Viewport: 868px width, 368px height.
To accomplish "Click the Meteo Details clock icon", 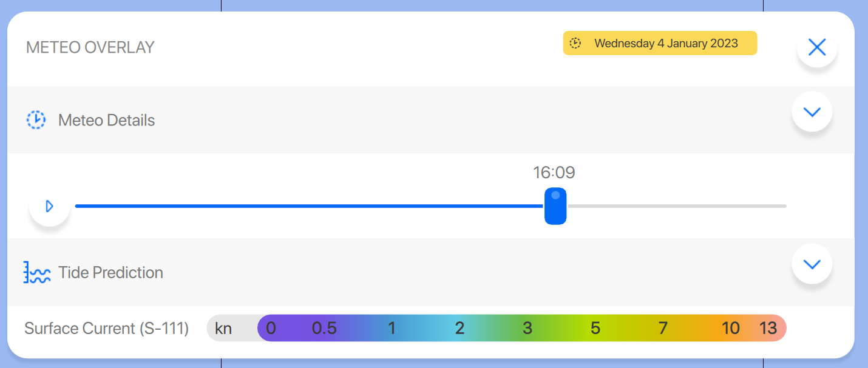I will pos(36,120).
